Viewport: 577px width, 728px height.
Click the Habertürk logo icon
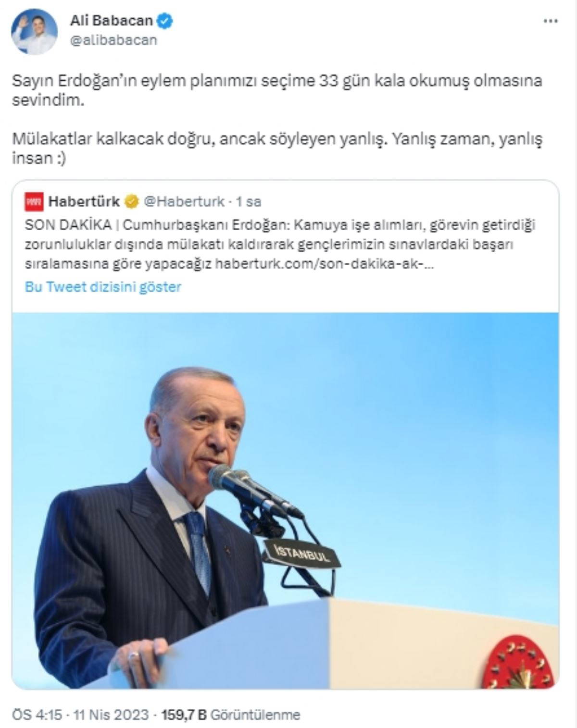point(35,202)
